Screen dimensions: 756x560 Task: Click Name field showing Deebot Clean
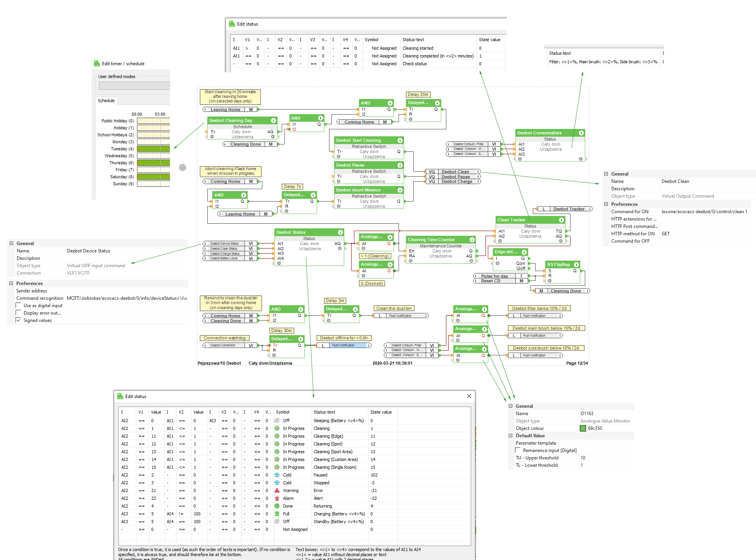point(706,181)
